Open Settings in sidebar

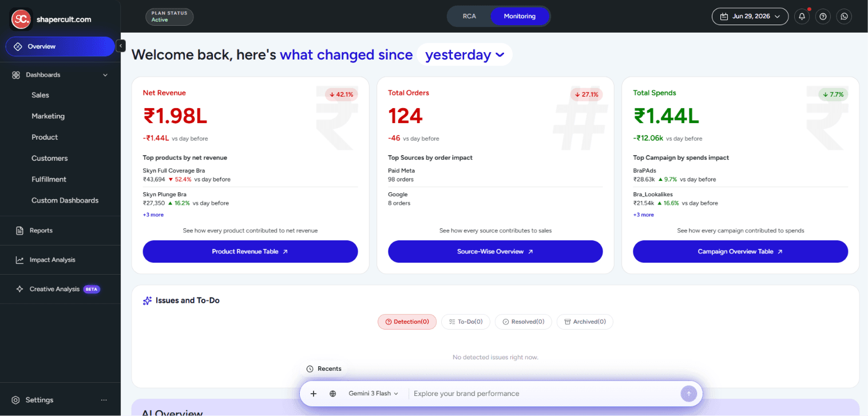click(x=39, y=400)
